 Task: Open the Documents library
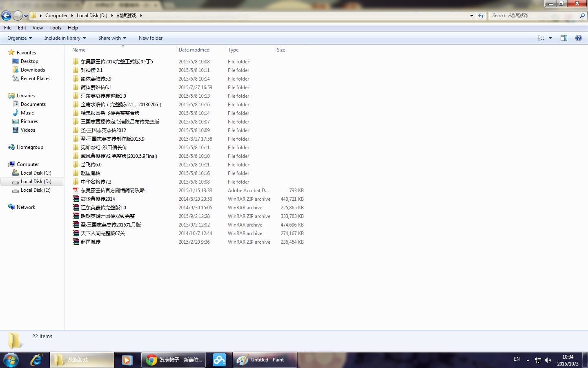click(33, 104)
